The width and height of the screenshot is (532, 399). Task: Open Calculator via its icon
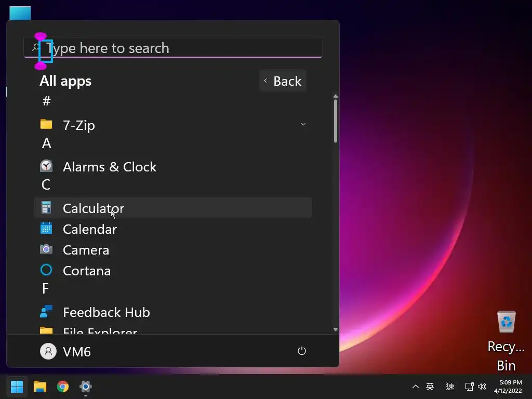click(x=46, y=207)
